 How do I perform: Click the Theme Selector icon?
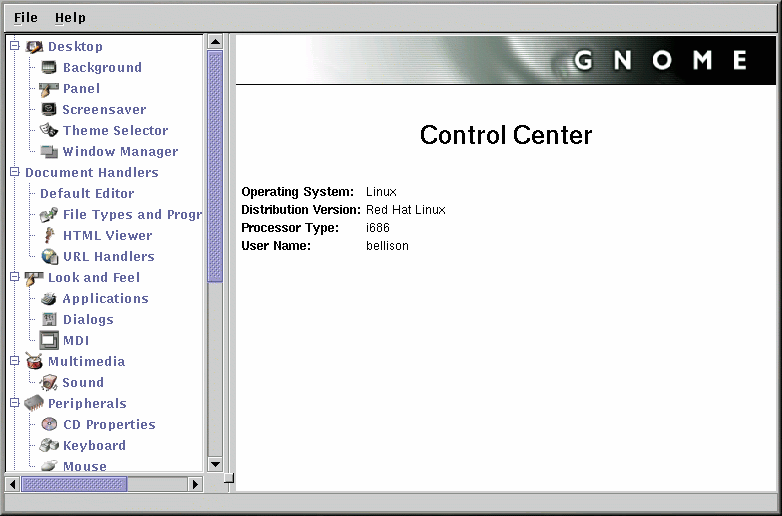tap(49, 131)
